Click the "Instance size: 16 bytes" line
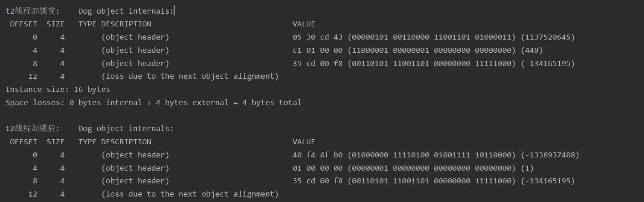The width and height of the screenshot is (644, 202). (x=57, y=90)
